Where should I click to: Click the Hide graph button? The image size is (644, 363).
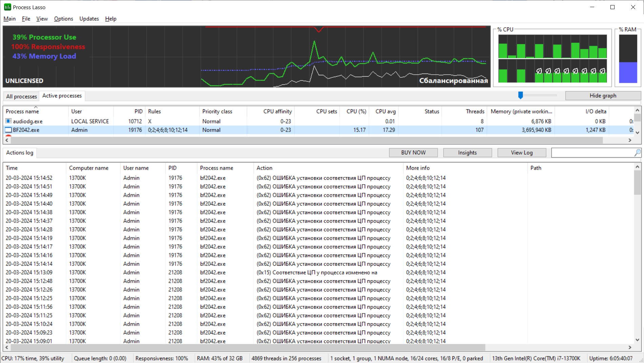(x=603, y=96)
